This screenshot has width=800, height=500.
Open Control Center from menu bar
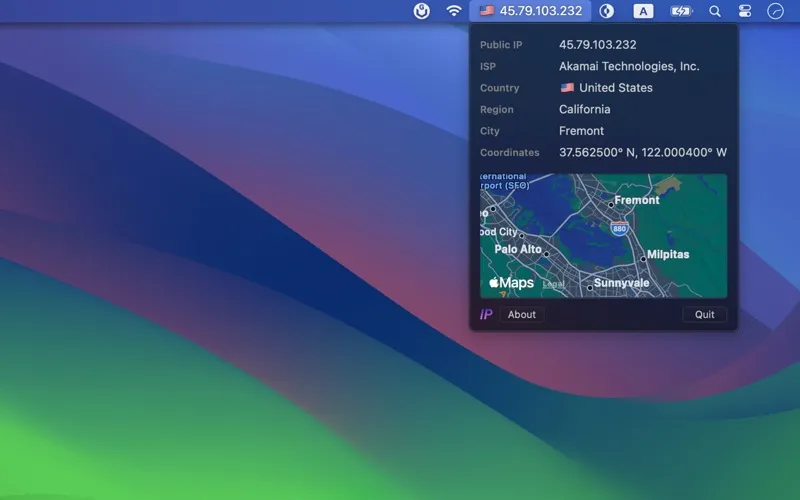tap(745, 11)
